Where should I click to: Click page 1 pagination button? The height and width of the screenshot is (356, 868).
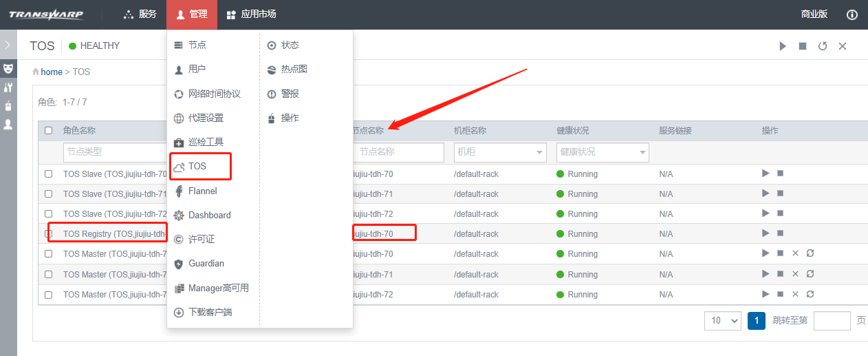(x=757, y=321)
